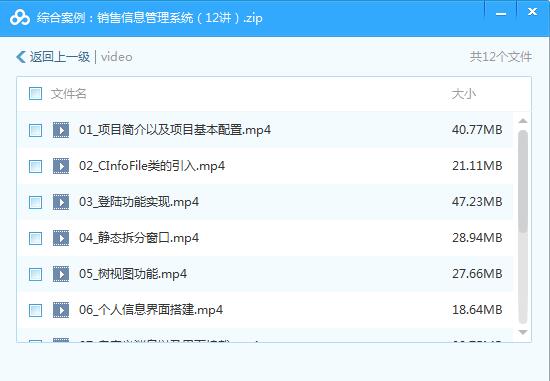Click the 文件名 column header
The width and height of the screenshot is (550, 381).
pyautogui.click(x=68, y=94)
